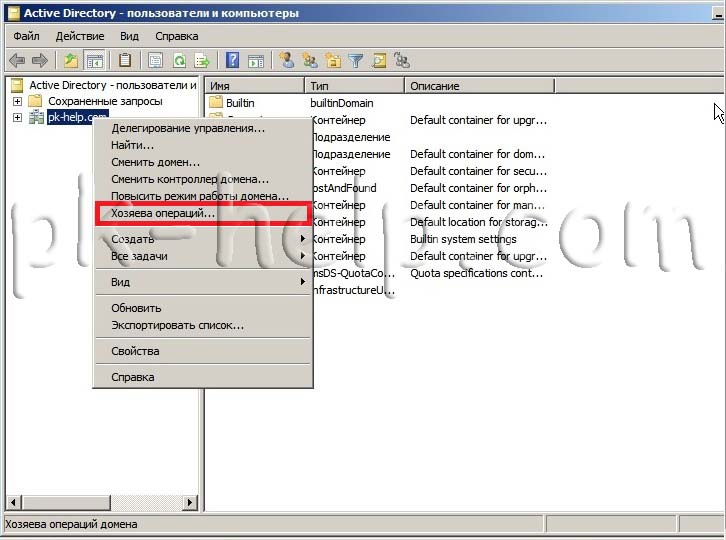726x540 pixels.
Task: Click the Сохраненные запросы folder icon
Action: click(x=35, y=101)
